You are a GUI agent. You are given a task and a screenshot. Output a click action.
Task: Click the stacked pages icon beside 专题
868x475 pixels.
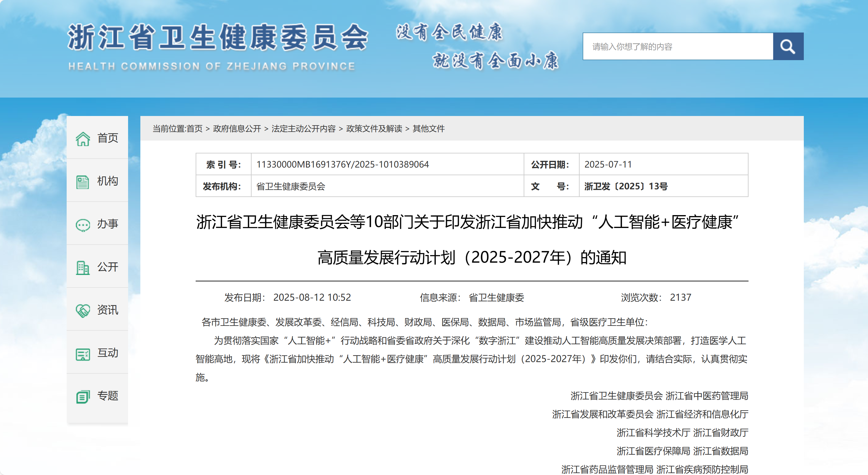(83, 396)
